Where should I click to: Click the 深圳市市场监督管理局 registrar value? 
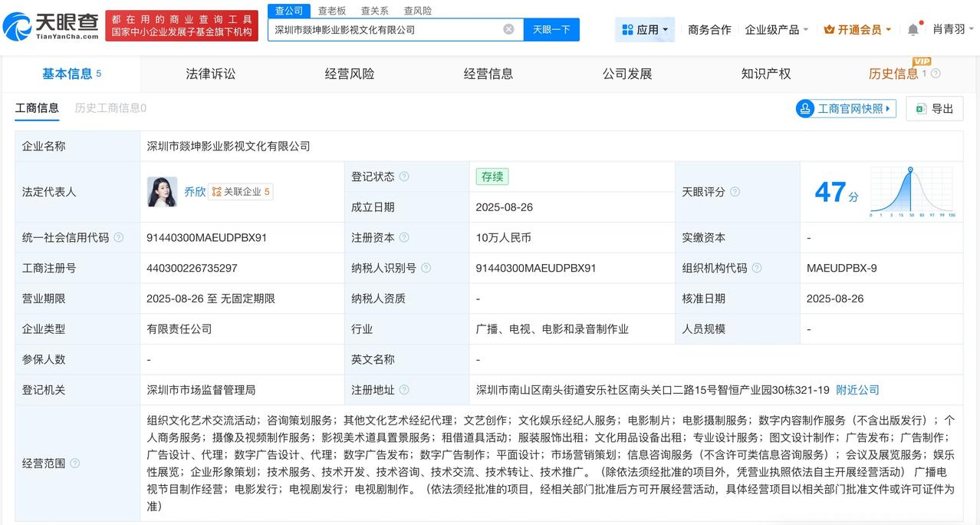201,390
